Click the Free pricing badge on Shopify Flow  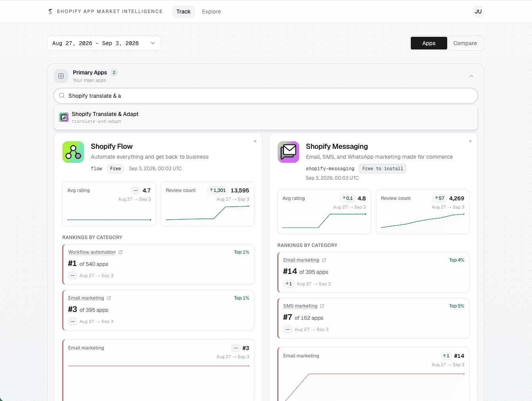click(x=116, y=169)
